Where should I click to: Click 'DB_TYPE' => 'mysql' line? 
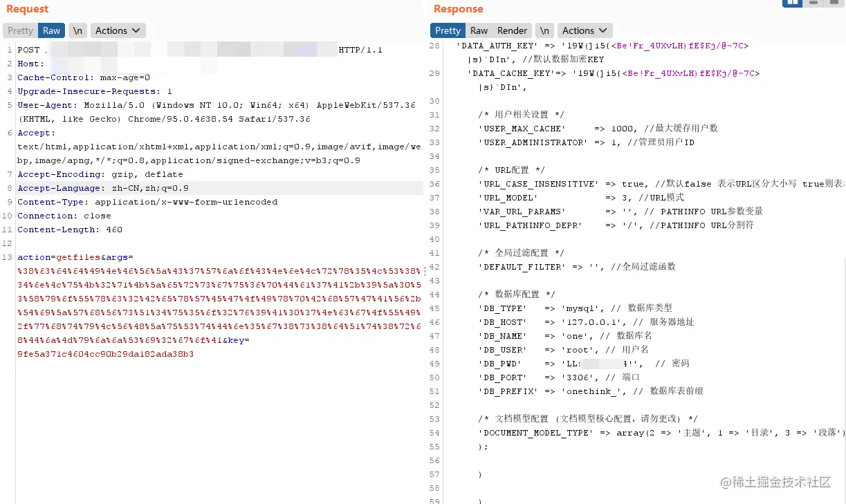(x=575, y=308)
